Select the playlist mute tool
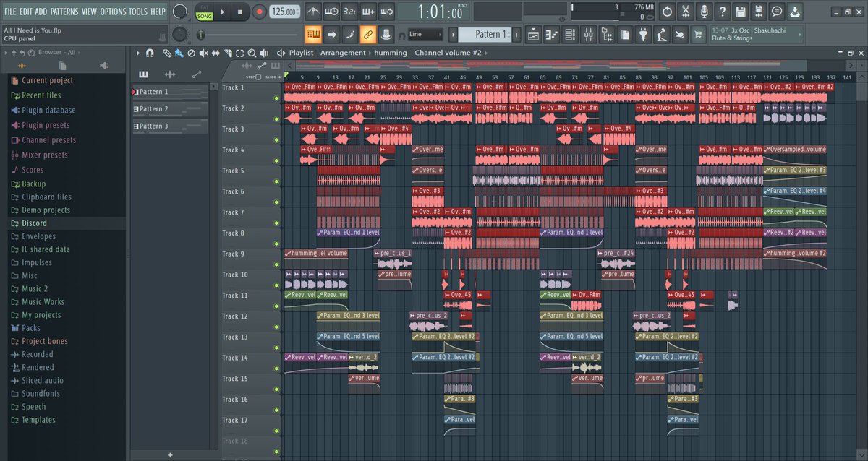 (x=203, y=53)
